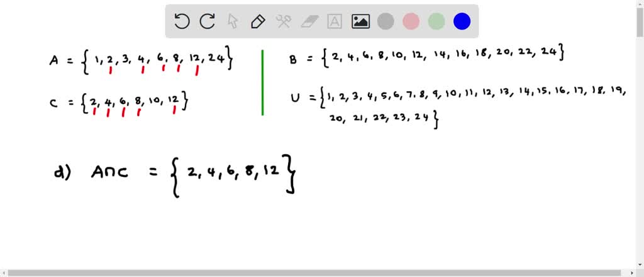Click '10' in set C

coord(156,100)
